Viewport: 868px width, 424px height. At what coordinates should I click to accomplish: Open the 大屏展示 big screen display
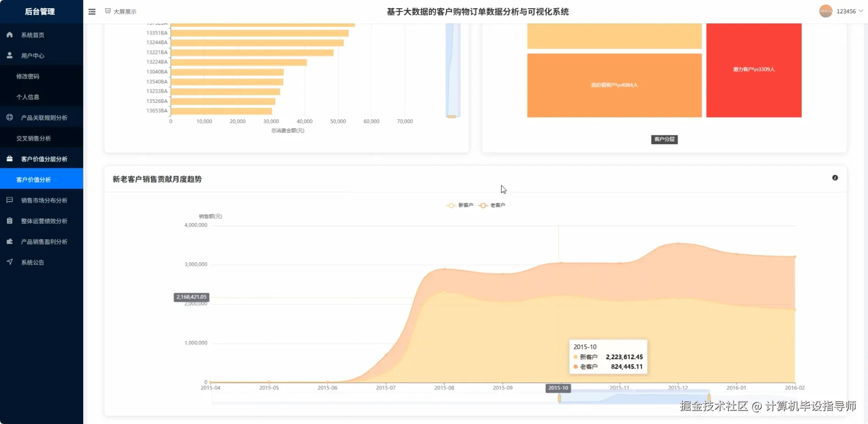click(121, 11)
